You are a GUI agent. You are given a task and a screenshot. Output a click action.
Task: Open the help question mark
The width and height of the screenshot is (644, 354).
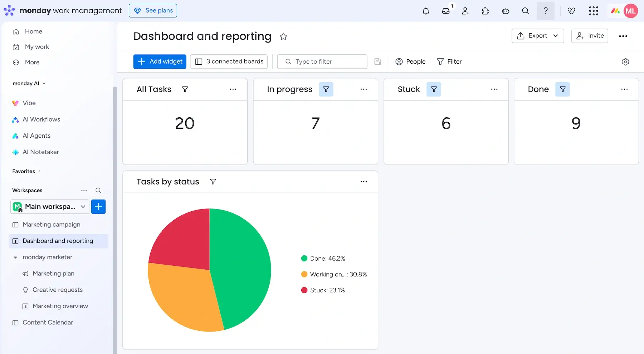545,11
